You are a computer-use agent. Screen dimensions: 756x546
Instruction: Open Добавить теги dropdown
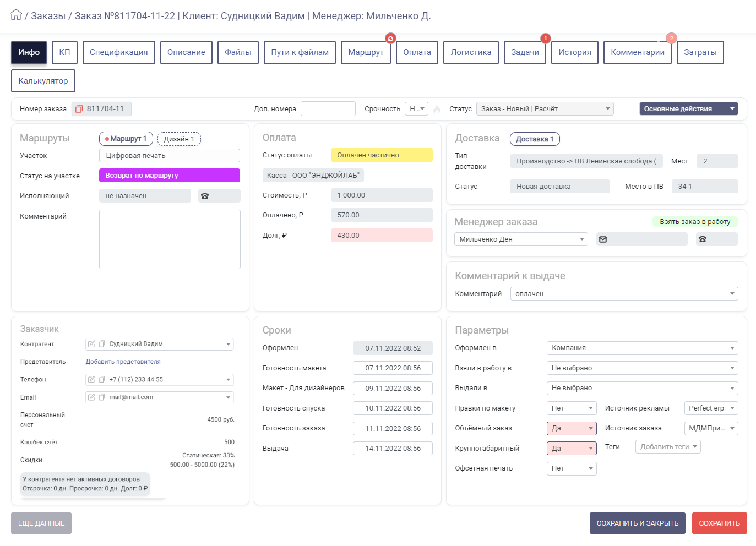point(668,447)
